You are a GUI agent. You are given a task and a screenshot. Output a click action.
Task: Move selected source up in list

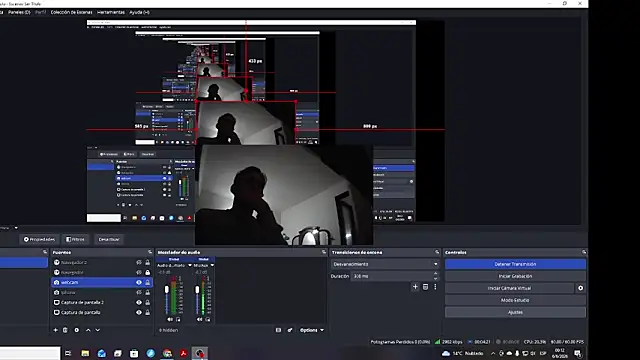[88, 330]
